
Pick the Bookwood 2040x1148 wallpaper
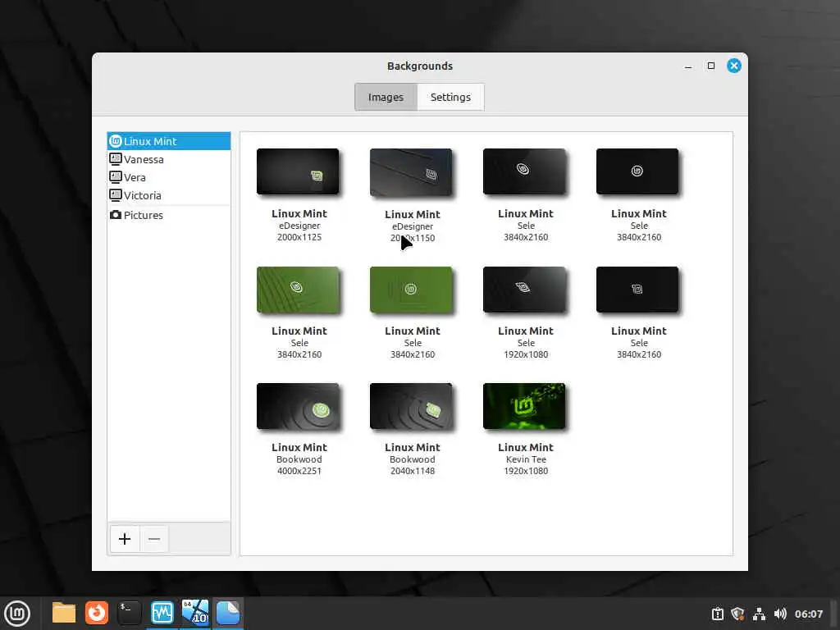[411, 406]
